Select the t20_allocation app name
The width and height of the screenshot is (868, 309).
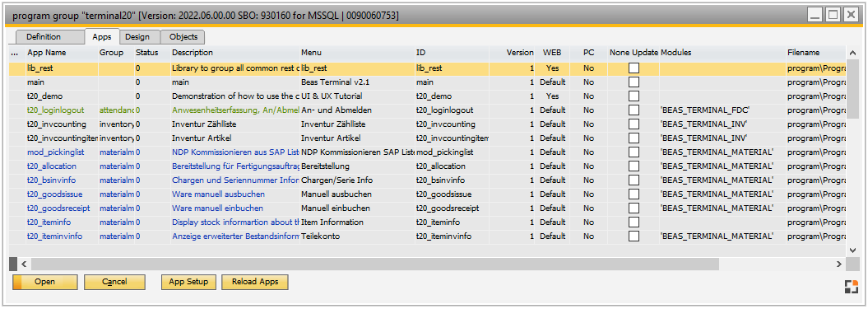tap(62, 166)
